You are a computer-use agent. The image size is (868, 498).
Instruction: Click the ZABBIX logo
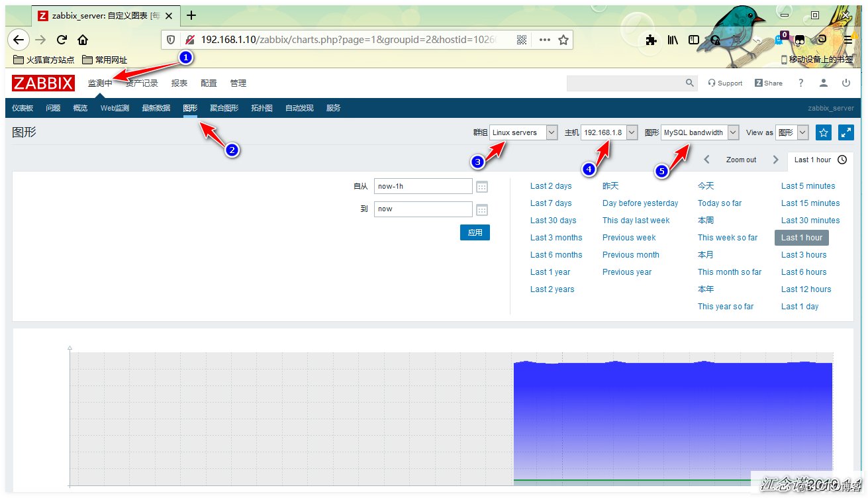(x=43, y=83)
